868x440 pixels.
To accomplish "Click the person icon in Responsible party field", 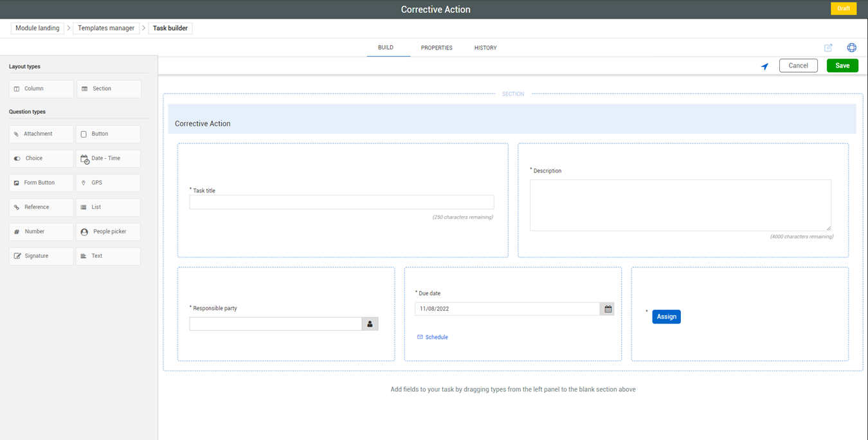I will (x=370, y=324).
